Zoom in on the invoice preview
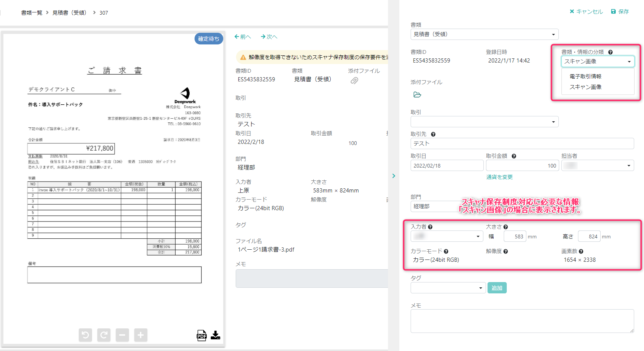The width and height of the screenshot is (644, 351). (141, 335)
